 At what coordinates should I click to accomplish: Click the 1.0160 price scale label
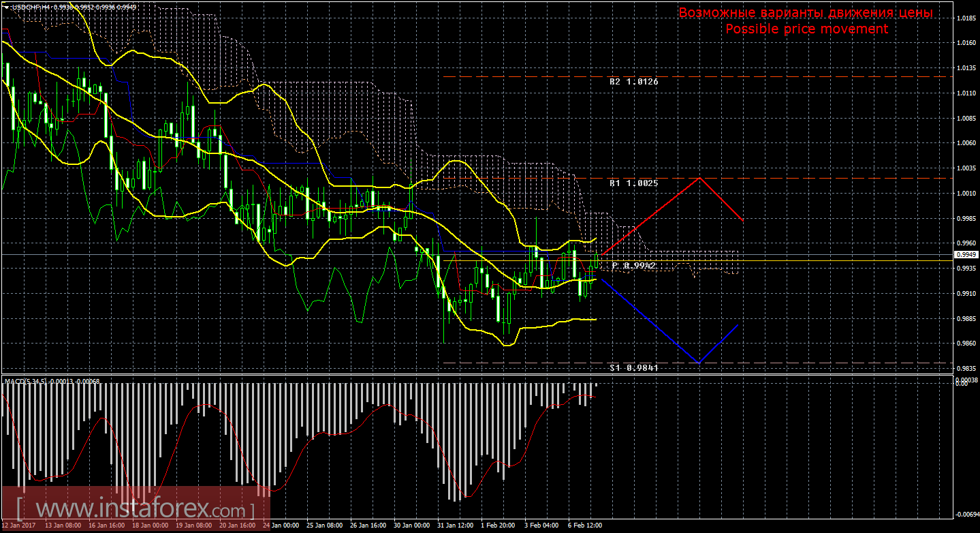click(966, 43)
